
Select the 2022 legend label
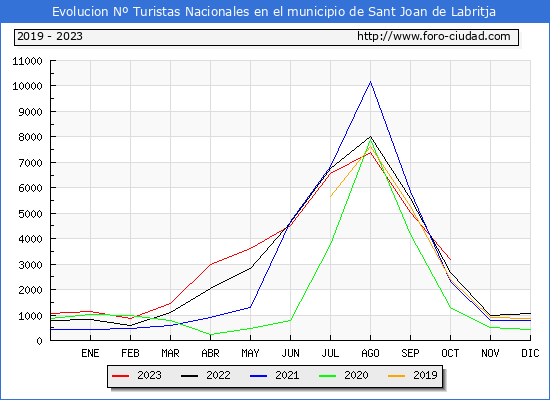click(x=218, y=375)
